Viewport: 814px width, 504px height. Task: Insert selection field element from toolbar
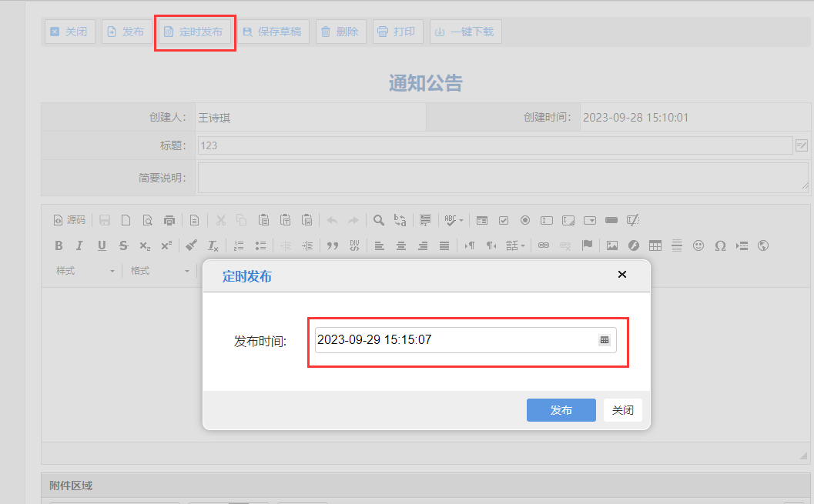590,220
